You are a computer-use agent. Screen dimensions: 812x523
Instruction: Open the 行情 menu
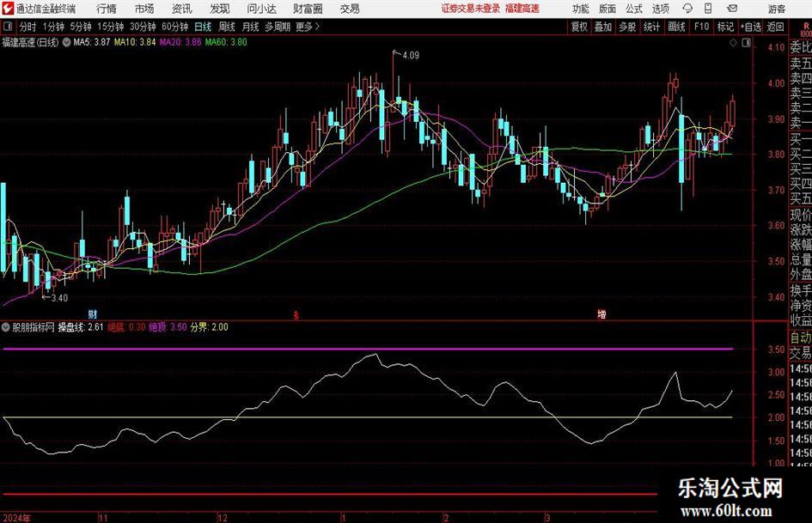point(107,9)
